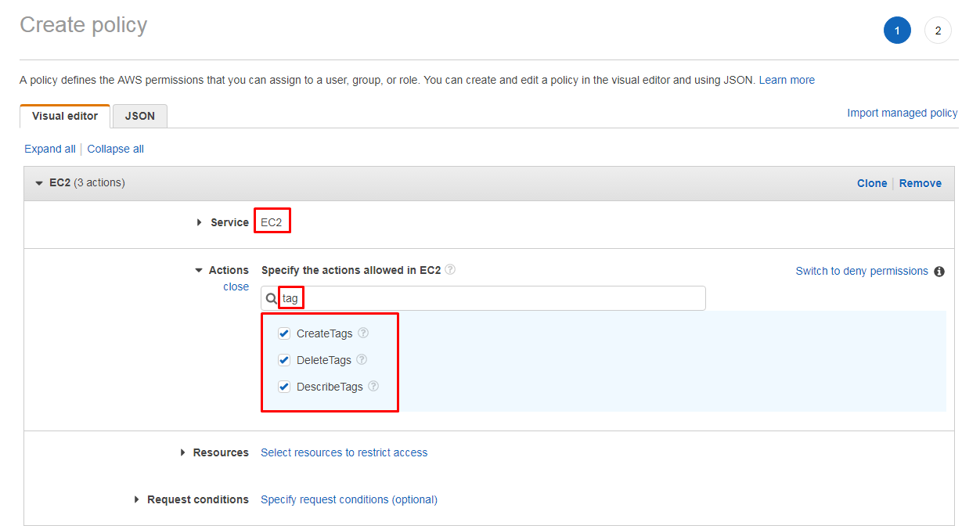Expand the Request conditions row arrow
The width and height of the screenshot is (980, 526).
[x=137, y=499]
